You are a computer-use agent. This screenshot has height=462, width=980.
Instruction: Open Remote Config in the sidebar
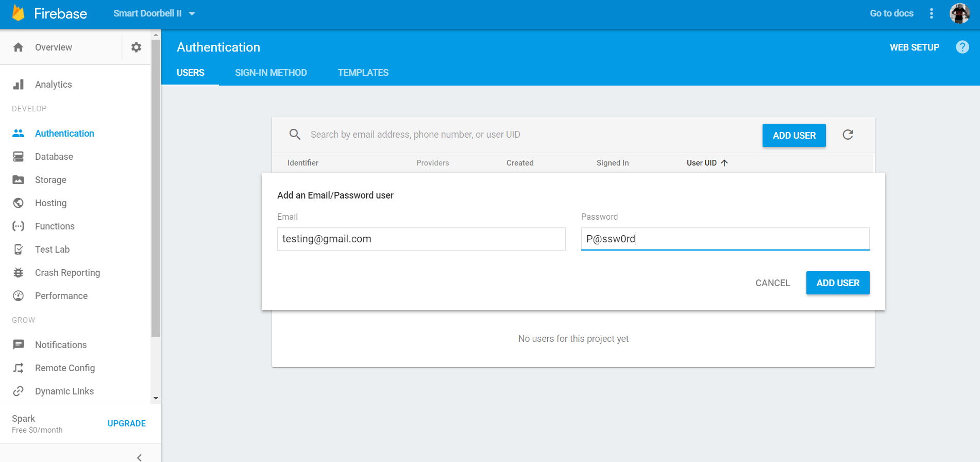[65, 368]
